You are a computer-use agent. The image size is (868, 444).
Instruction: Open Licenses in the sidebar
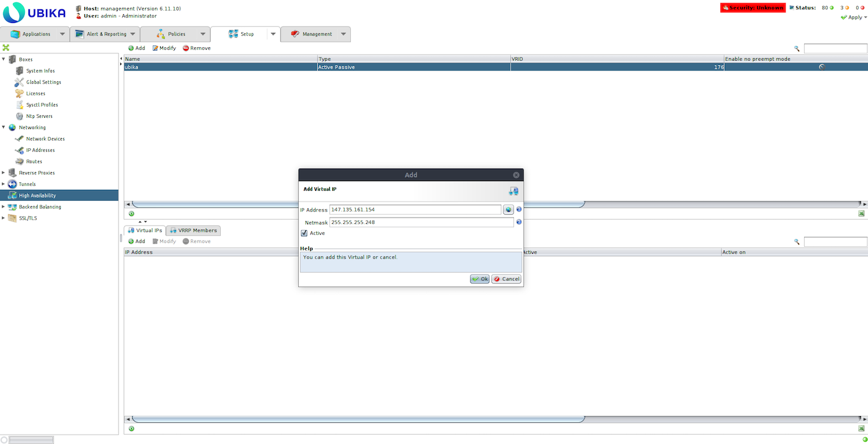35,94
